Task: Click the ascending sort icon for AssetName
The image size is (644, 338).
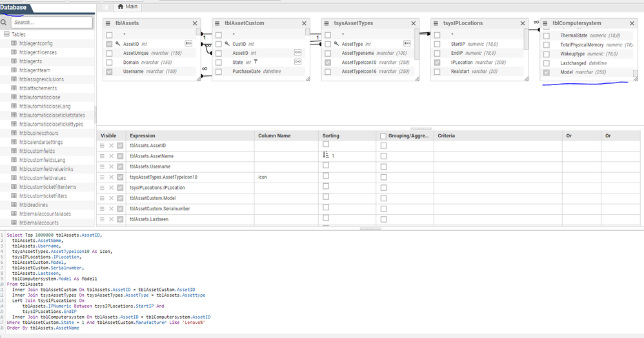Action: tap(326, 155)
